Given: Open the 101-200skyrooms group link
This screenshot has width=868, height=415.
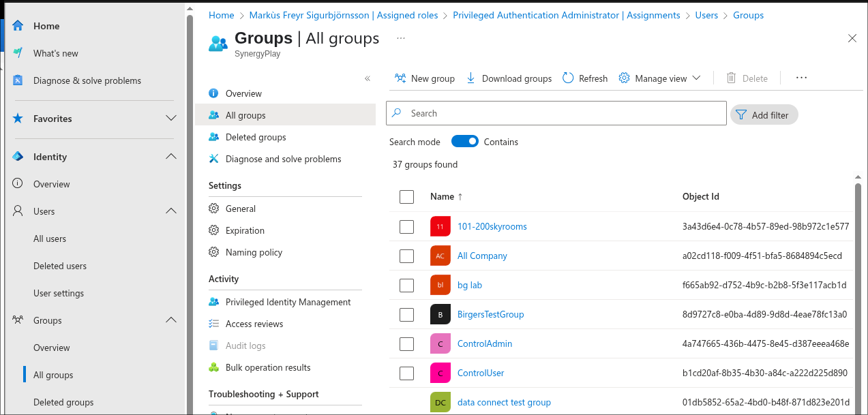Looking at the screenshot, I should pyautogui.click(x=492, y=226).
